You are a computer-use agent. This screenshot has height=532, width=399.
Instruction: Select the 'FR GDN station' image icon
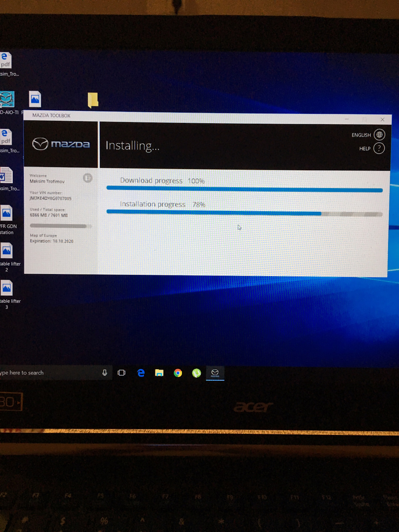(x=7, y=213)
